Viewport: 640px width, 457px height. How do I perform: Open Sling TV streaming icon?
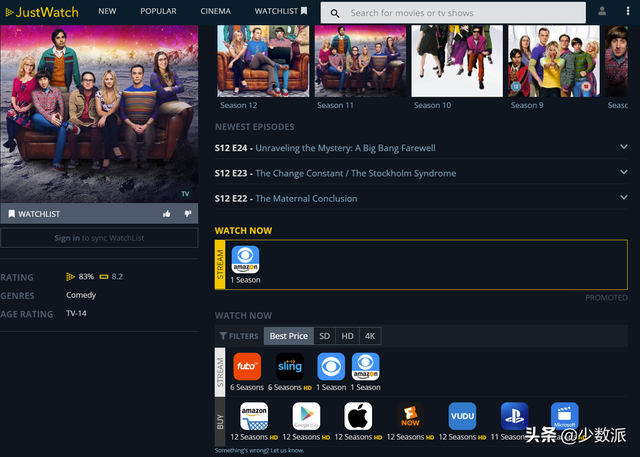(290, 366)
